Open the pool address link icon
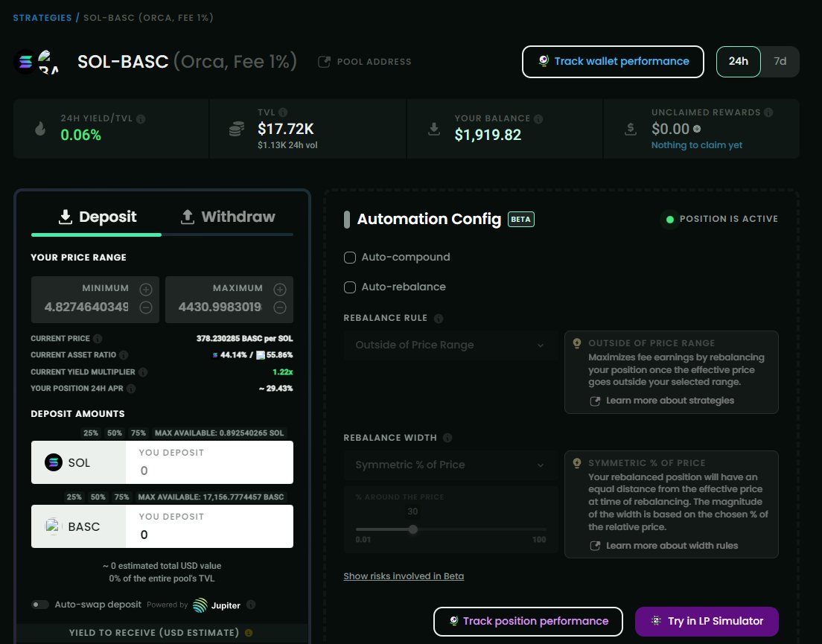Viewport: 822px width, 644px height. point(324,62)
